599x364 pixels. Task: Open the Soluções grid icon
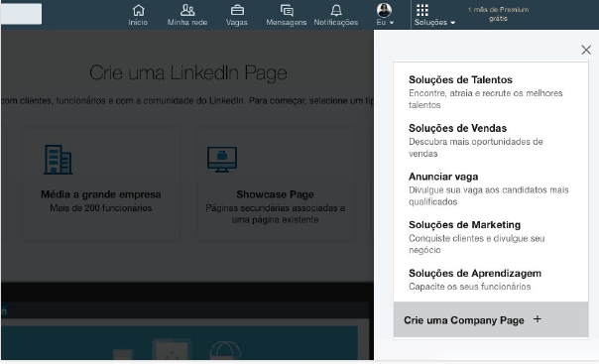[422, 10]
